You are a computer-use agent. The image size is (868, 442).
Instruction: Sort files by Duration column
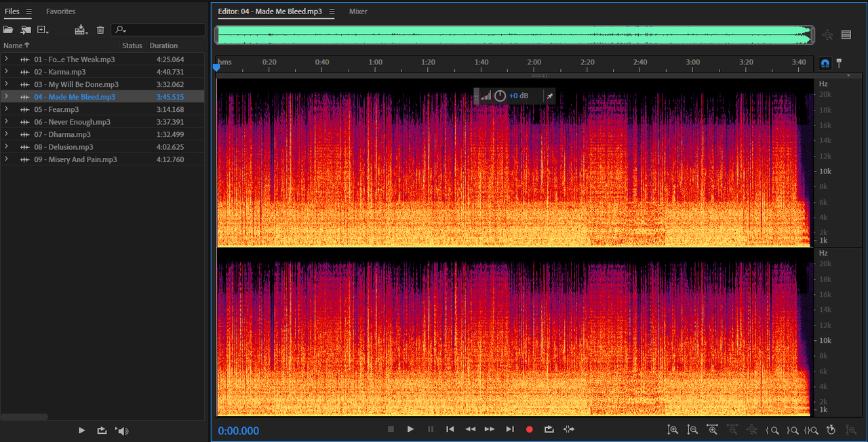click(x=163, y=45)
